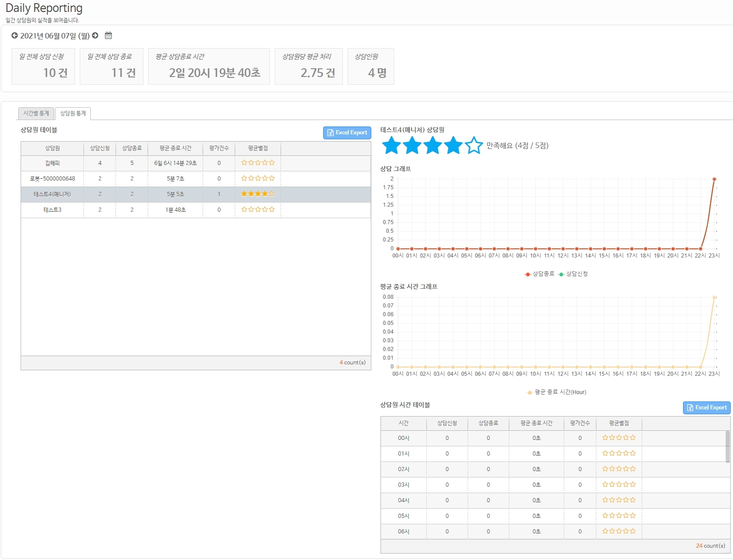Sort agent table by 상담신청 header

[100, 148]
